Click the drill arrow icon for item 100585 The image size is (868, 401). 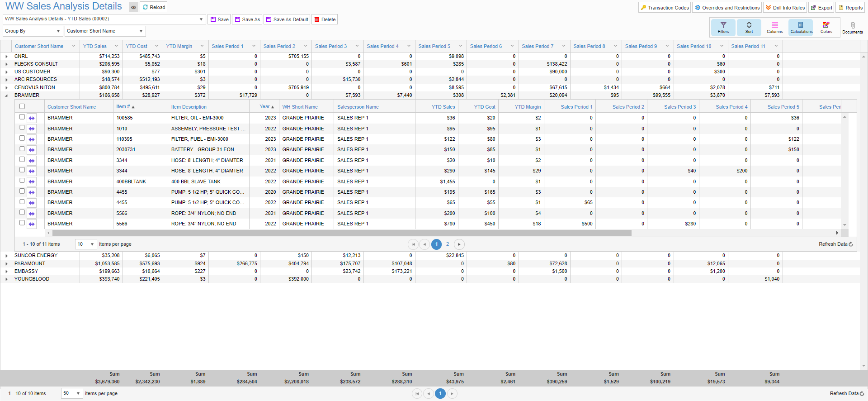tap(32, 118)
